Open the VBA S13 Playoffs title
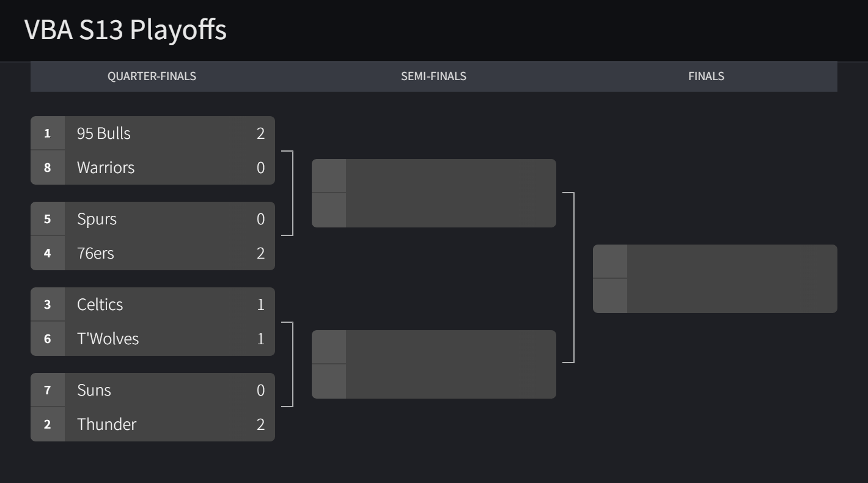Image resolution: width=868 pixels, height=483 pixels. 125,29
